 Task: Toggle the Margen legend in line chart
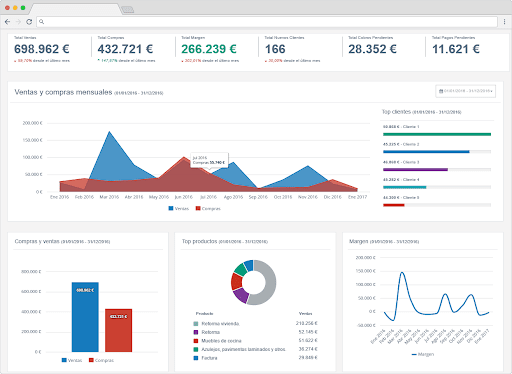pyautogui.click(x=423, y=354)
